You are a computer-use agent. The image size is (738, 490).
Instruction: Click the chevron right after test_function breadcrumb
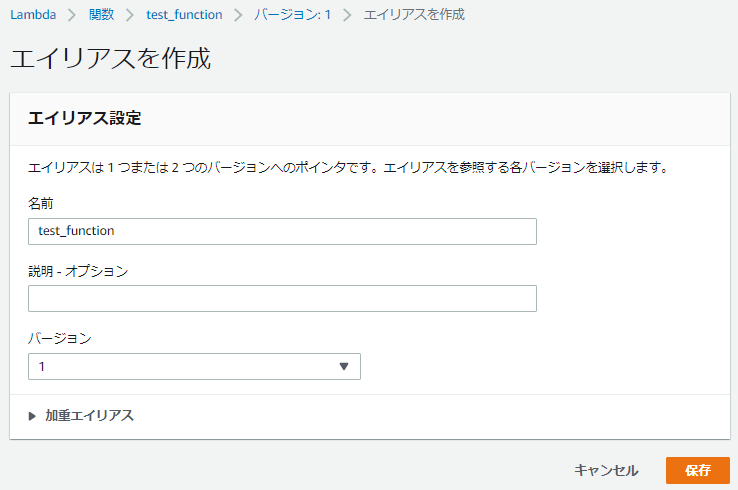238,15
